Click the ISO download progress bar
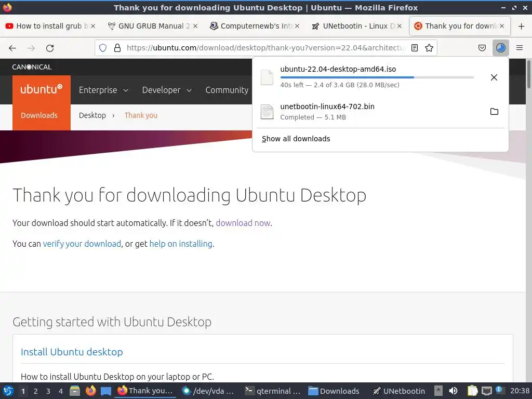The width and height of the screenshot is (532, 399). (x=377, y=77)
